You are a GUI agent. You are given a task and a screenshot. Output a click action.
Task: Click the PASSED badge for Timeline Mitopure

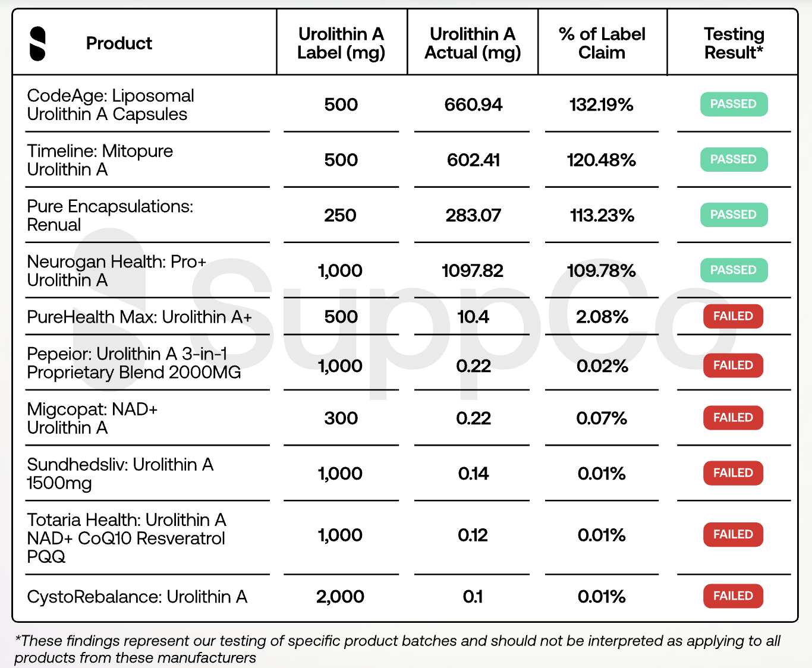click(x=734, y=159)
